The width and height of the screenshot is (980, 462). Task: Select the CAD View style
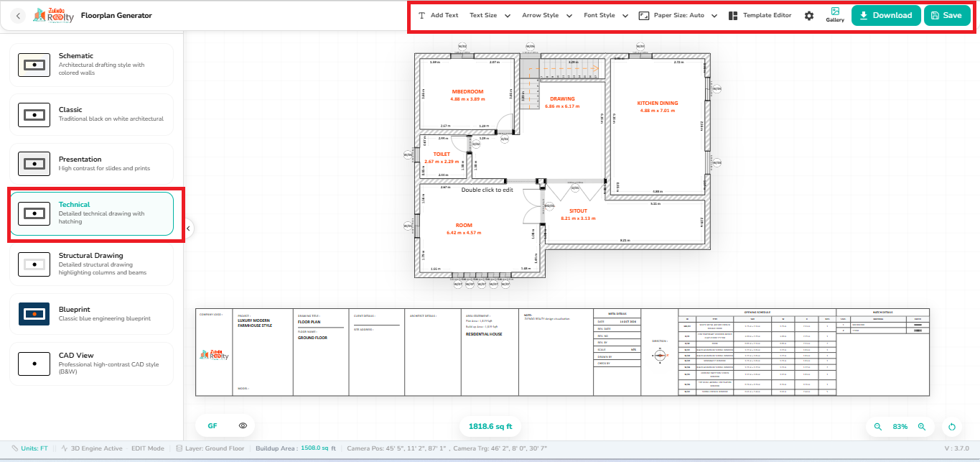click(92, 364)
